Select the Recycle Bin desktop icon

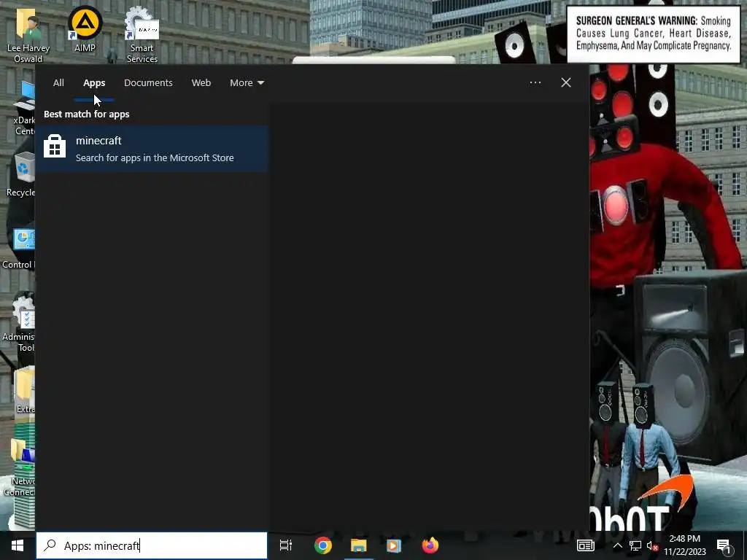(20, 174)
